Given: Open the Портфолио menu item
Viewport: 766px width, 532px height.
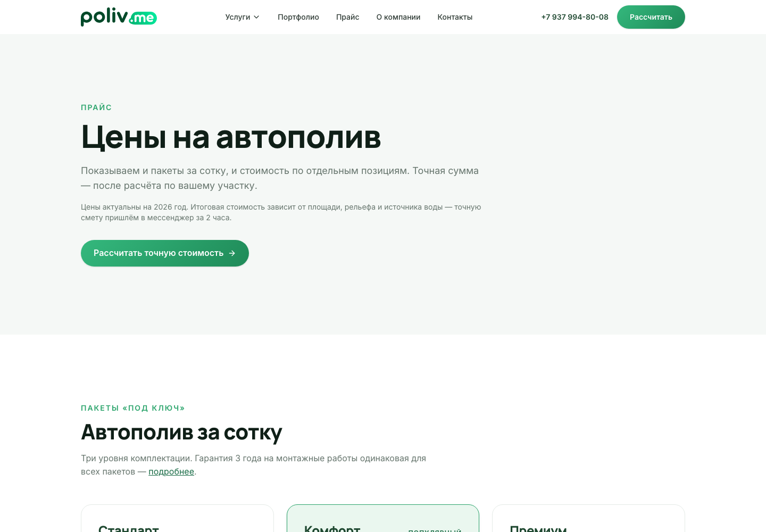Looking at the screenshot, I should [x=298, y=17].
